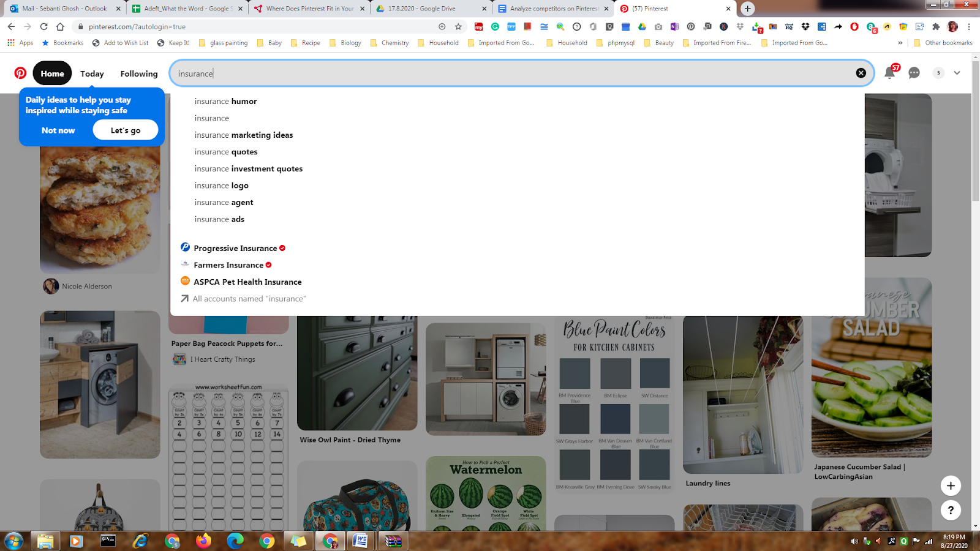Viewport: 980px width, 551px height.
Task: Switch to the Mail - Sebanti Ghosh Outlook tab
Action: [64, 9]
